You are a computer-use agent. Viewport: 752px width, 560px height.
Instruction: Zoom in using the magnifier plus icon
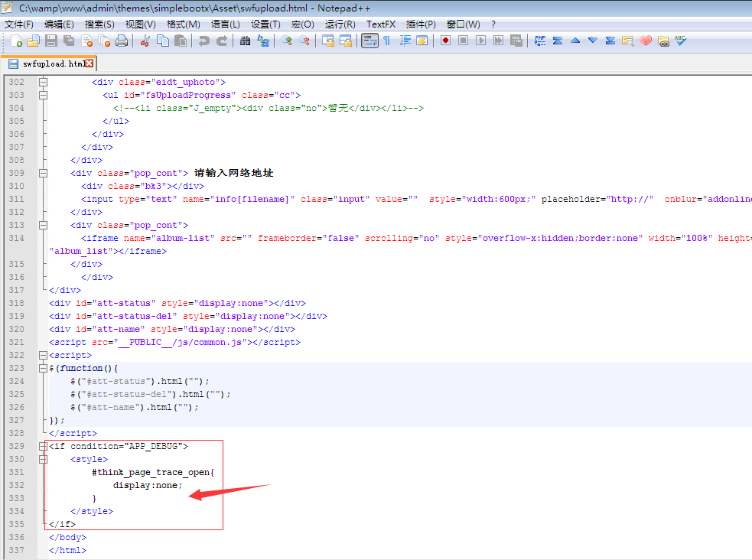pos(286,41)
